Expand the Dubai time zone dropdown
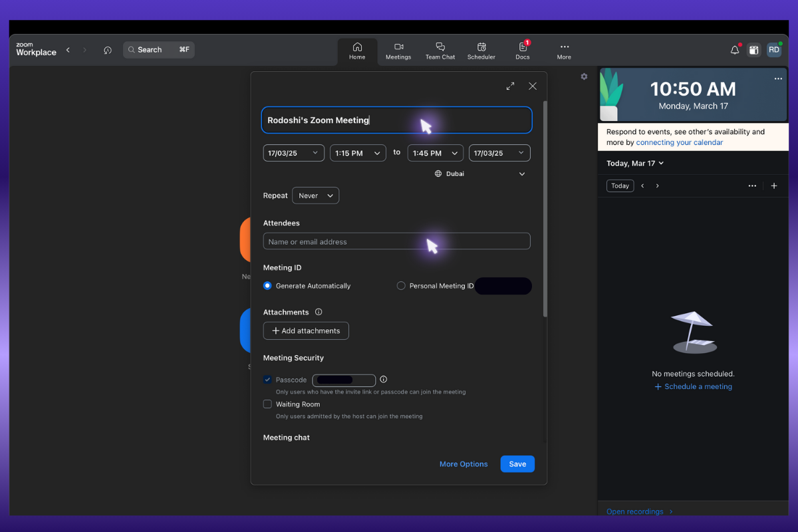 coord(522,174)
